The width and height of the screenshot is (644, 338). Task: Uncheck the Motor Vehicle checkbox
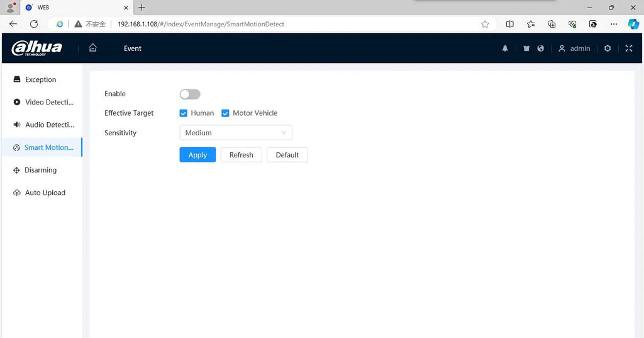tap(225, 113)
